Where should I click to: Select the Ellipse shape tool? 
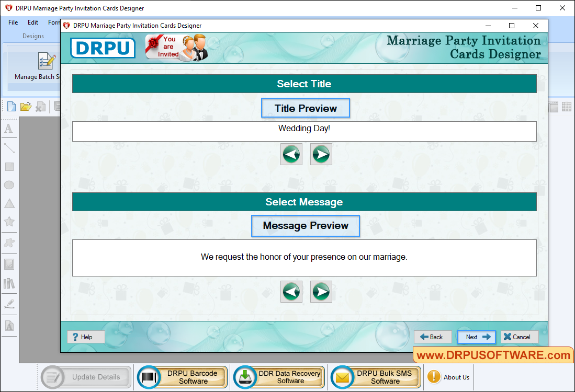(x=9, y=185)
